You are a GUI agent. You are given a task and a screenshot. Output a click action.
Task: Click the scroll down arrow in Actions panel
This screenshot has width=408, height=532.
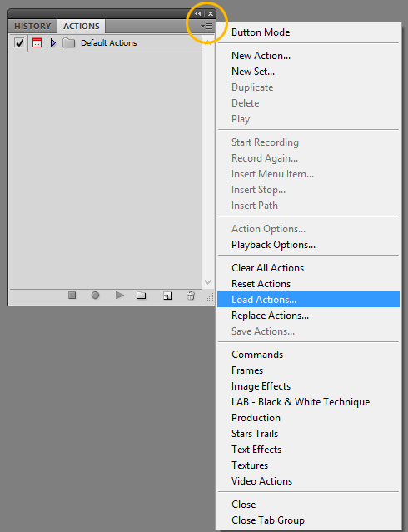[207, 282]
